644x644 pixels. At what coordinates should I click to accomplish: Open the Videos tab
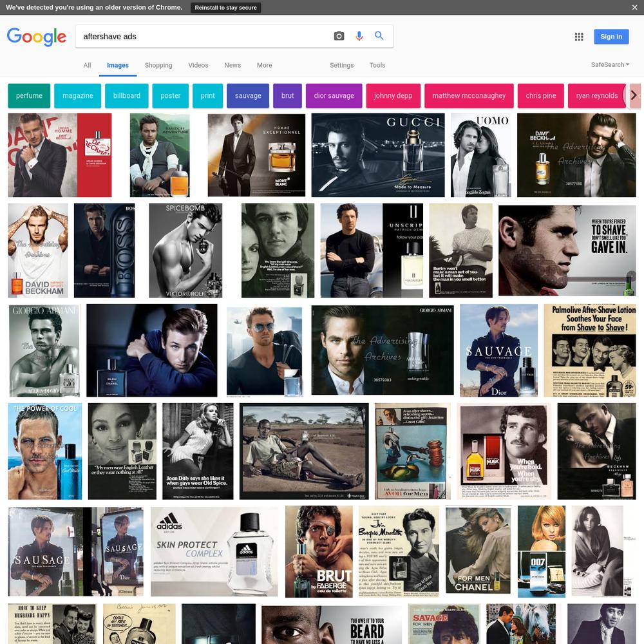[198, 65]
